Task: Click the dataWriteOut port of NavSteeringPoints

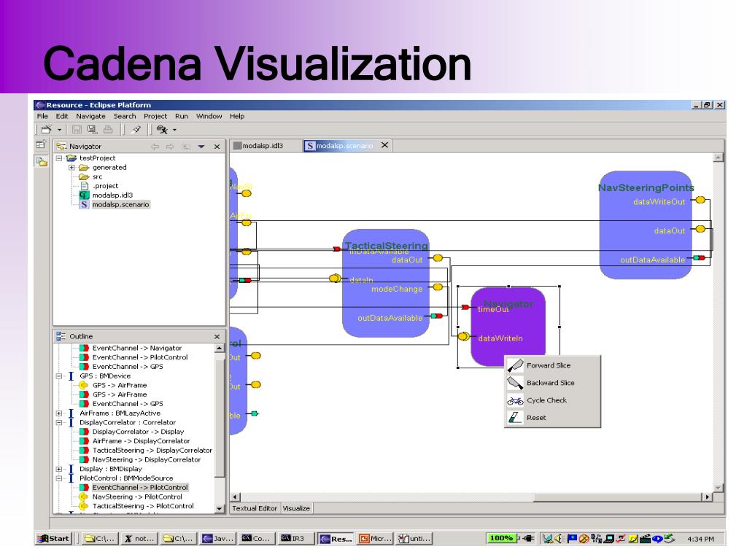Action: click(700, 200)
